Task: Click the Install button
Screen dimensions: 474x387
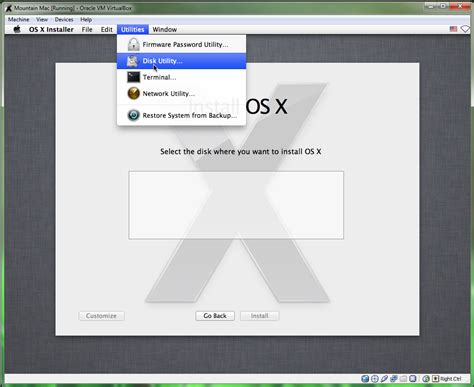Action: click(x=260, y=316)
